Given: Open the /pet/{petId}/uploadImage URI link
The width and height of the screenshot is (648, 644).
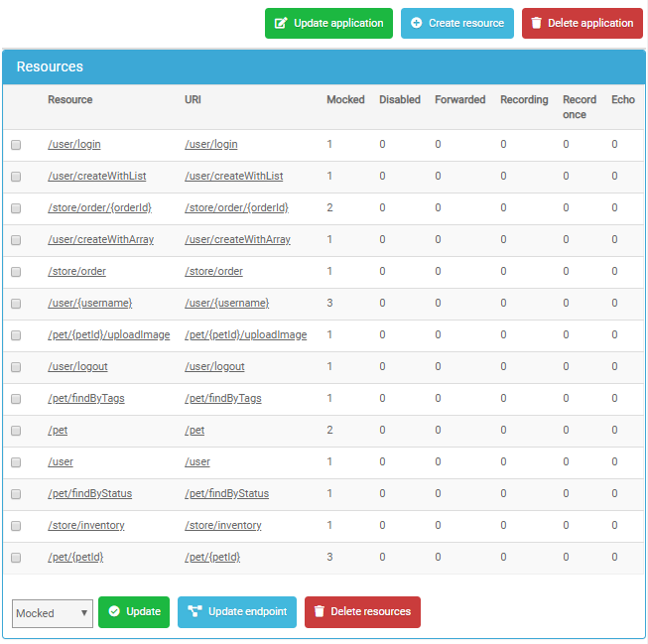Looking at the screenshot, I should 246,334.
